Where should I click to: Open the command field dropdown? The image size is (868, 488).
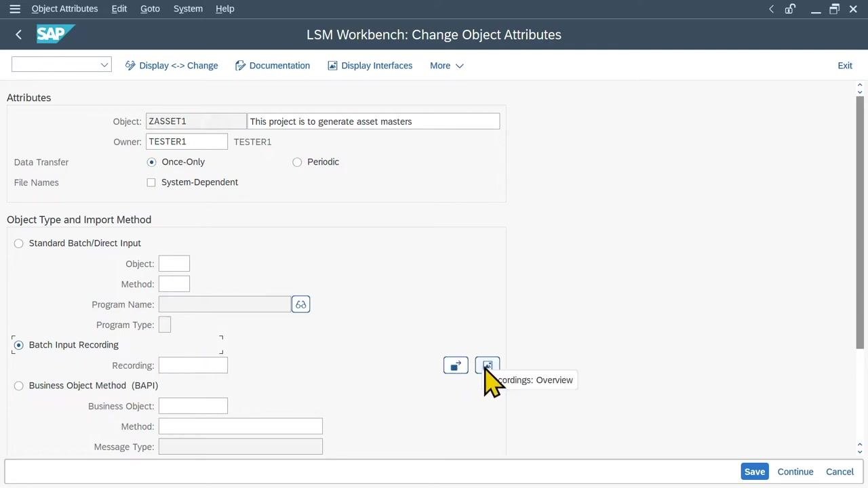pyautogui.click(x=104, y=65)
